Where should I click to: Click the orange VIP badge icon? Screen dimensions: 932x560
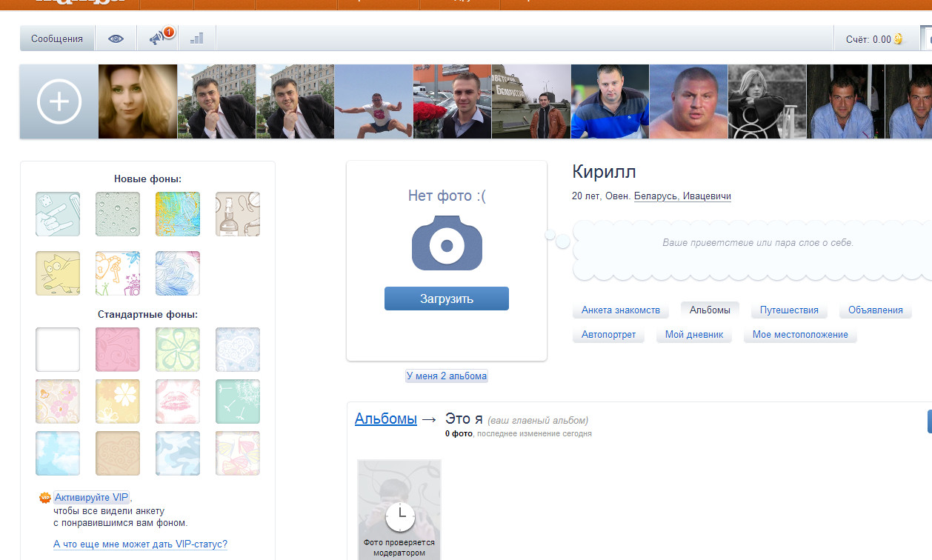pos(45,499)
